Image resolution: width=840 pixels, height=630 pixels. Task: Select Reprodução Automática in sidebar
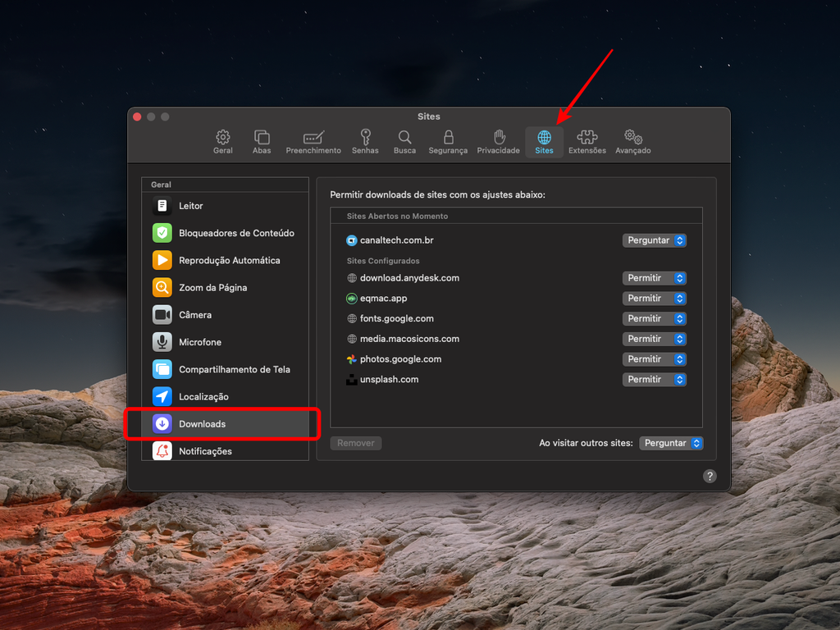(x=225, y=260)
